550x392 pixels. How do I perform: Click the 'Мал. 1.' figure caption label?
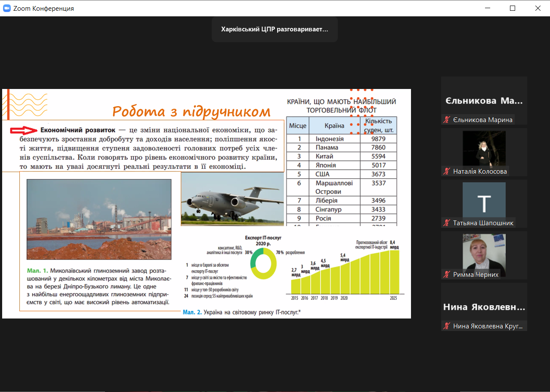point(37,271)
